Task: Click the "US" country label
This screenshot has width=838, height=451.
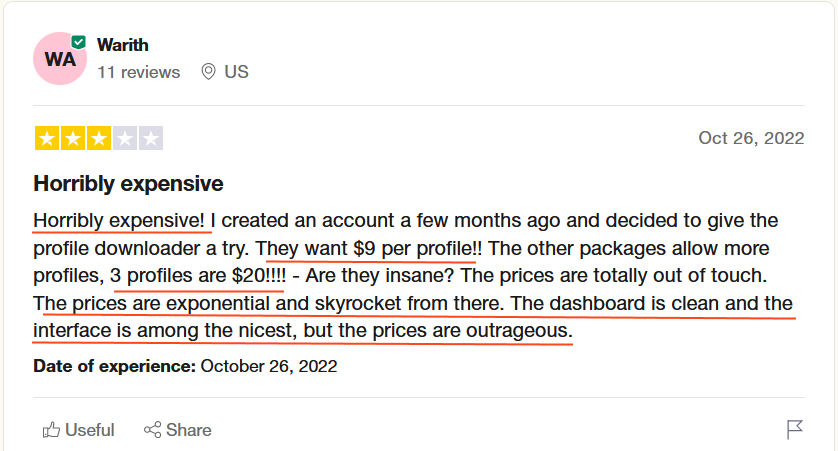Action: pos(236,72)
